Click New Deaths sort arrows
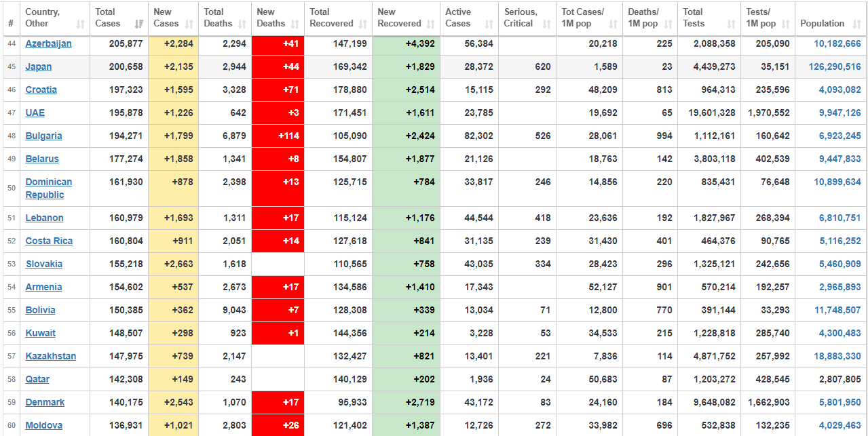The height and width of the screenshot is (436, 868). pyautogui.click(x=295, y=24)
